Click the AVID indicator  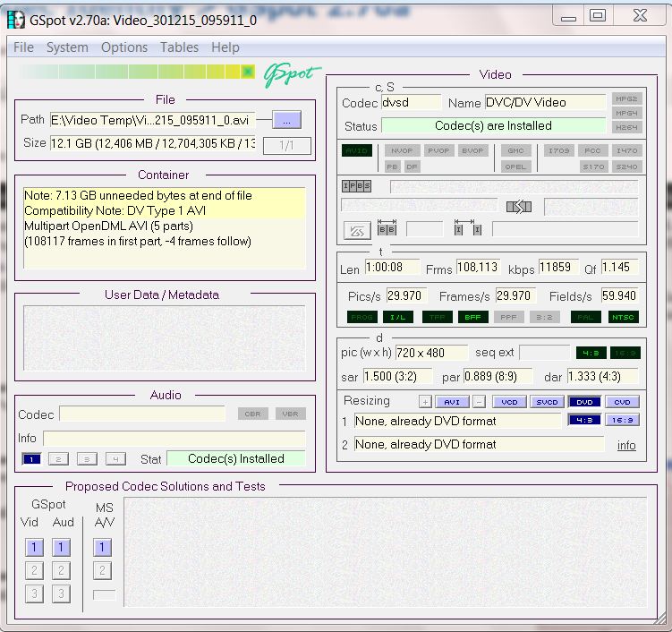(x=356, y=151)
